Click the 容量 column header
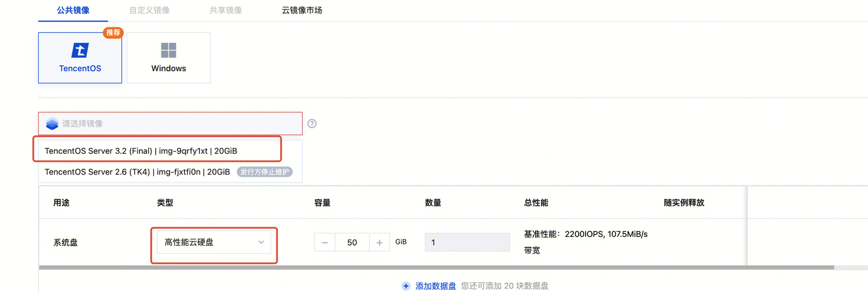 (x=322, y=203)
